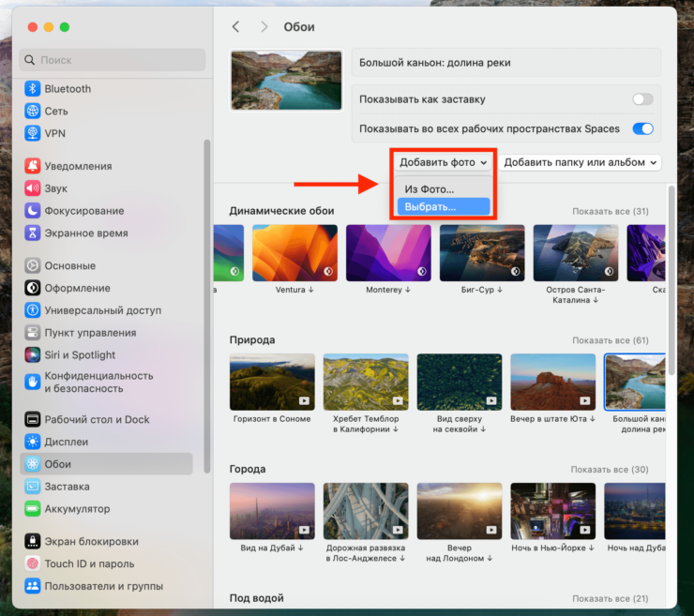Viewport: 694px width, 616px height.
Task: Click the Touch ID fingerprint icon
Action: point(33,563)
